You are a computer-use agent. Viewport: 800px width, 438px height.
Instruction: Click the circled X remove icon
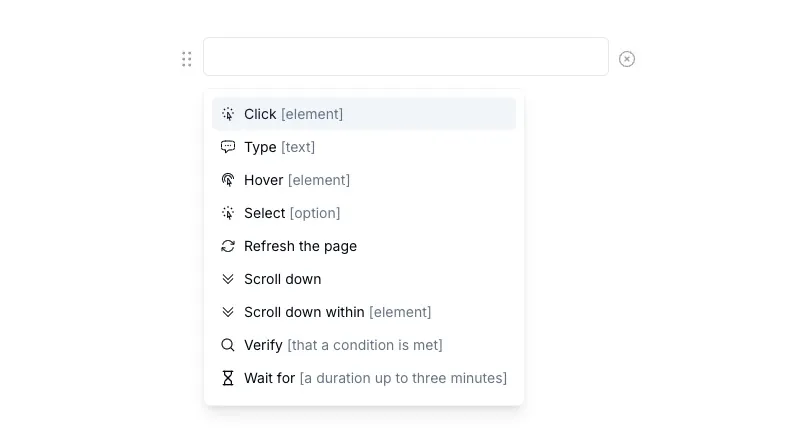(627, 59)
